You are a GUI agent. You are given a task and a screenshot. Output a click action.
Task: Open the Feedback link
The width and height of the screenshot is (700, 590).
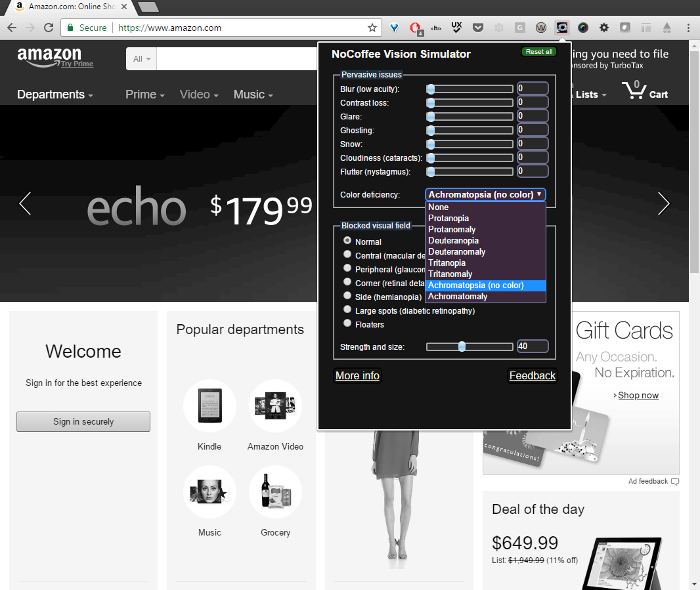click(532, 376)
